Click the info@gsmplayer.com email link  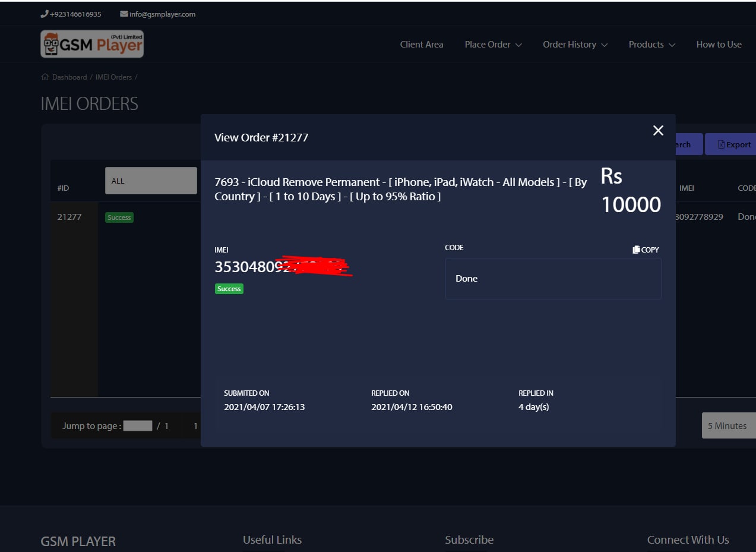(x=158, y=14)
